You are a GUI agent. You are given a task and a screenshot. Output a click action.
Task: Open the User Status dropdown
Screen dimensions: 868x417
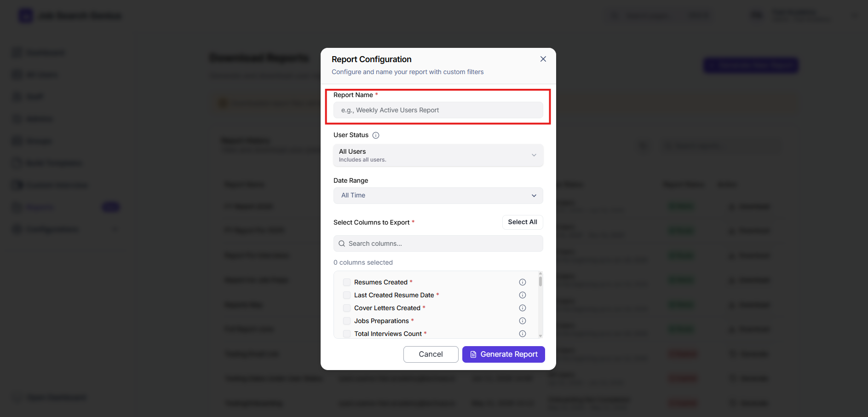point(438,155)
